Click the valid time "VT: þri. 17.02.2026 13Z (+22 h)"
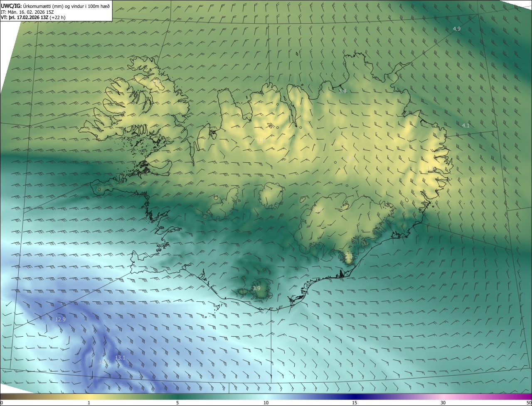 (x=33, y=17)
